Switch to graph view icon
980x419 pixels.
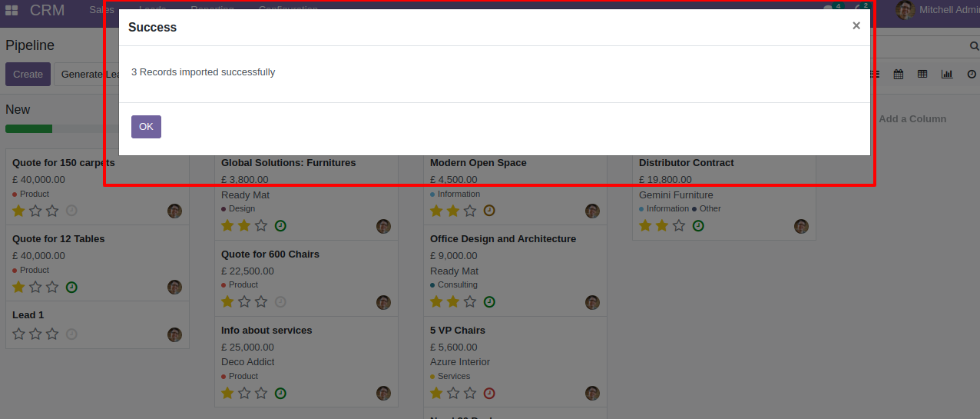947,75
